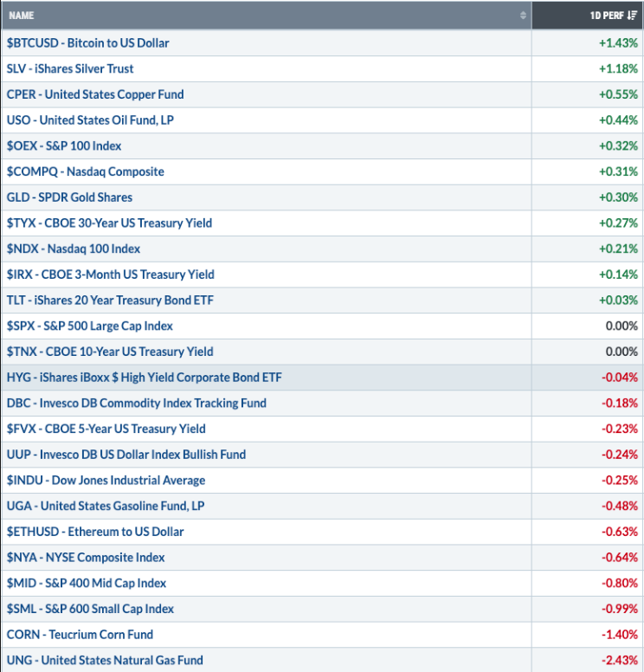
Task: Select the -0.99% $SML performance value
Action: (620, 609)
